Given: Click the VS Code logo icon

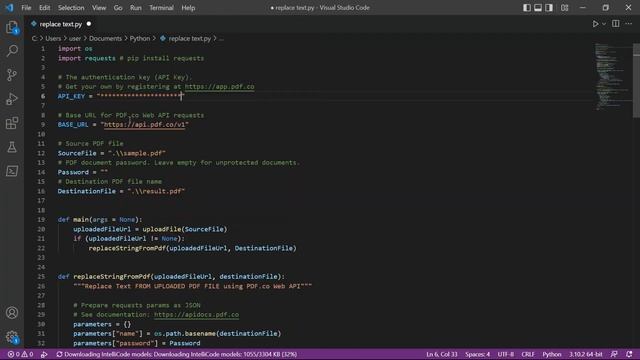Looking at the screenshot, I should coord(9,7).
